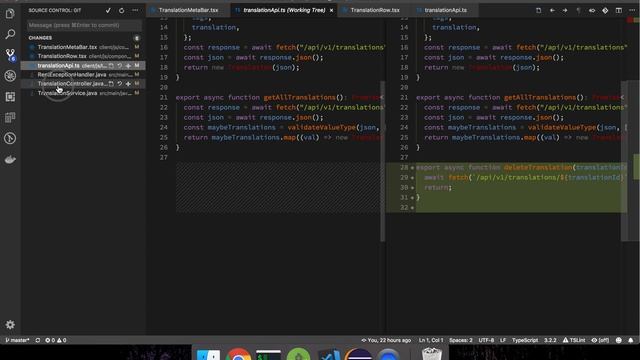This screenshot has width=640, height=360.
Task: Select RestExceptionHandler.java in the changes list
Action: [x=83, y=75]
